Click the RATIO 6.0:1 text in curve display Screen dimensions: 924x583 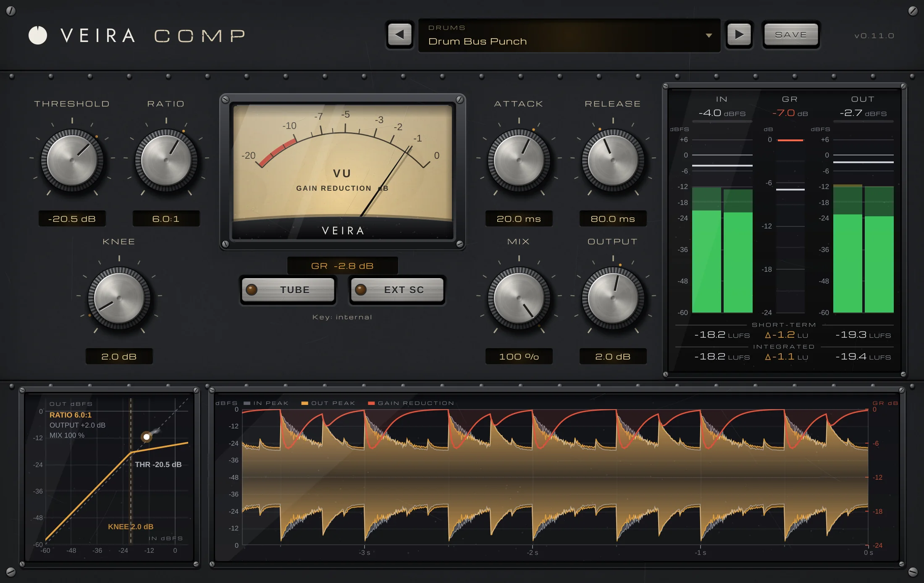tap(71, 415)
